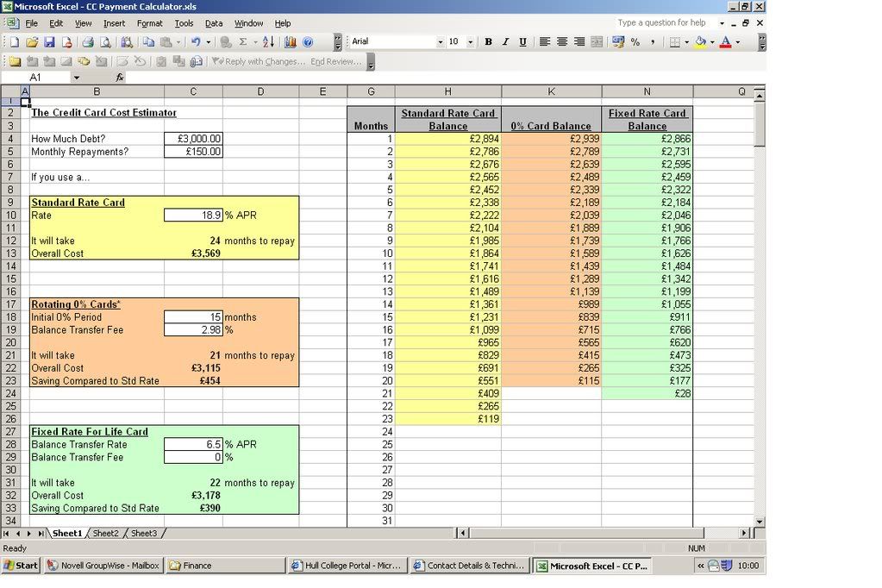The height and width of the screenshot is (588, 882).
Task: Open the font size dropdown
Action: pos(470,41)
